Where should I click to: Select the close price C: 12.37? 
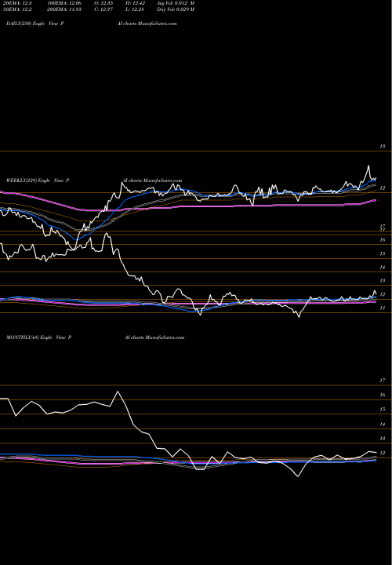[103, 9]
